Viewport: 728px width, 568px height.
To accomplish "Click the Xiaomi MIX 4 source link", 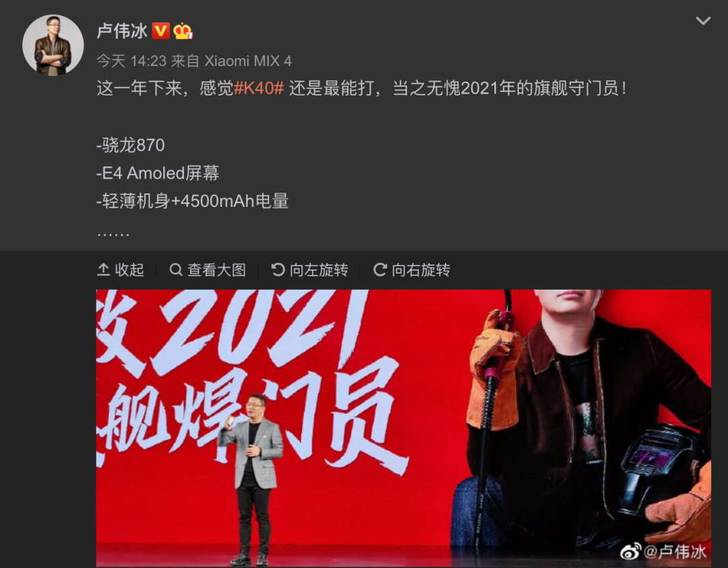I will tap(248, 61).
